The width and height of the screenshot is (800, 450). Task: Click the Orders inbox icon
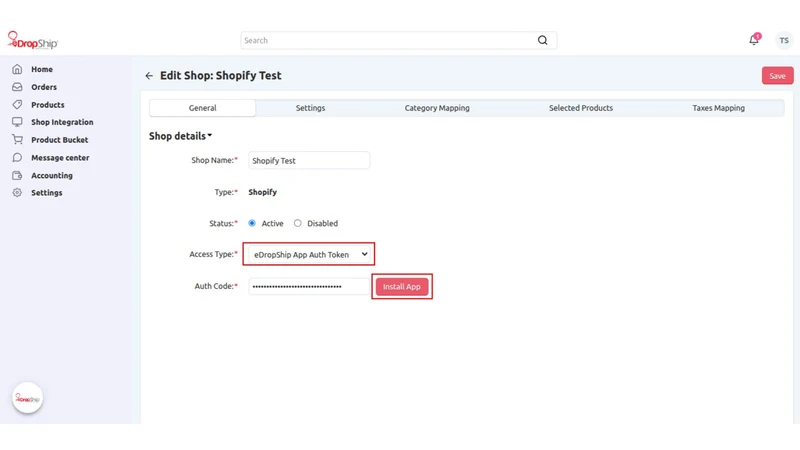pos(17,87)
